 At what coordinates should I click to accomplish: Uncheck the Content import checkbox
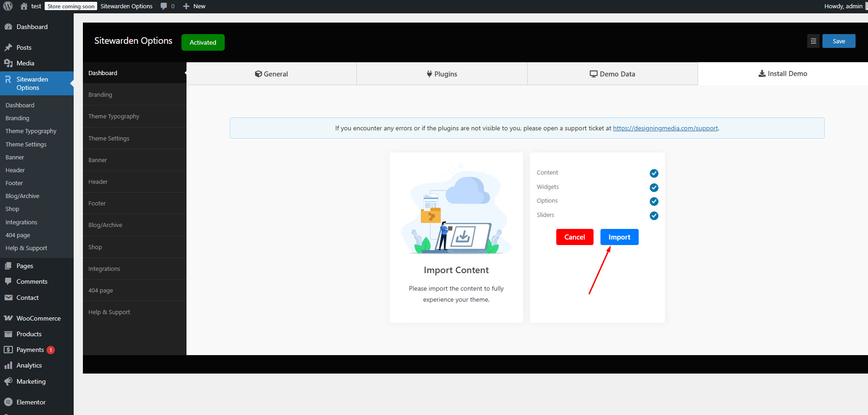[x=654, y=173]
